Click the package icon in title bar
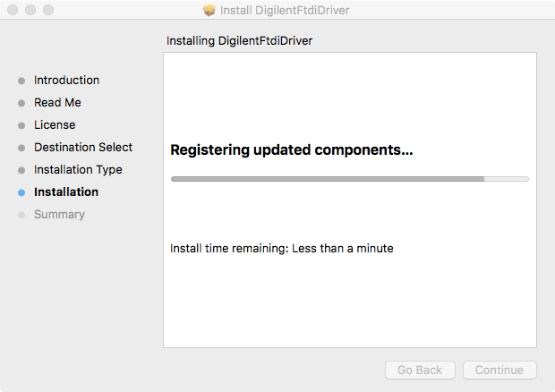555x392 pixels. click(209, 10)
